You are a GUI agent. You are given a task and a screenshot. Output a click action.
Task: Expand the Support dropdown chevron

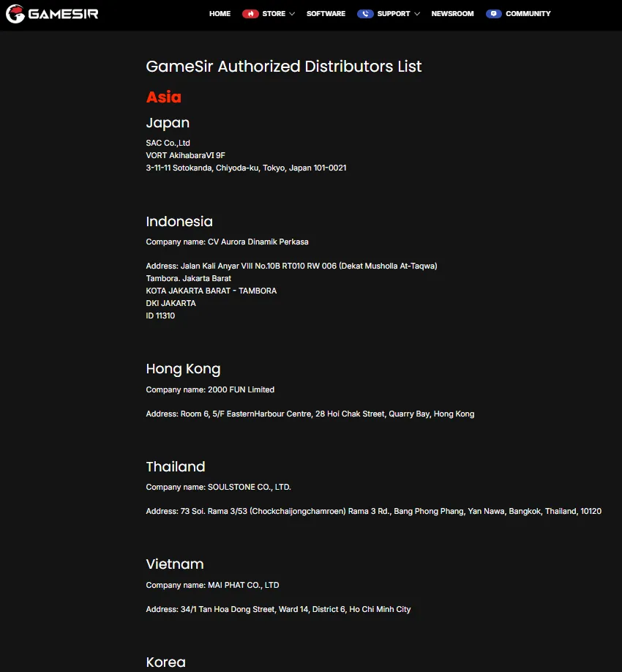coord(417,14)
